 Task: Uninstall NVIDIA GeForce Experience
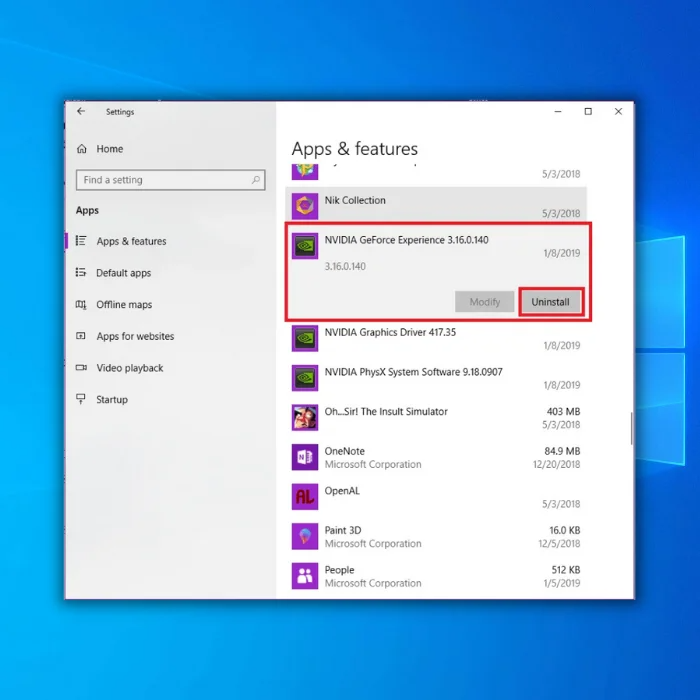(x=551, y=302)
